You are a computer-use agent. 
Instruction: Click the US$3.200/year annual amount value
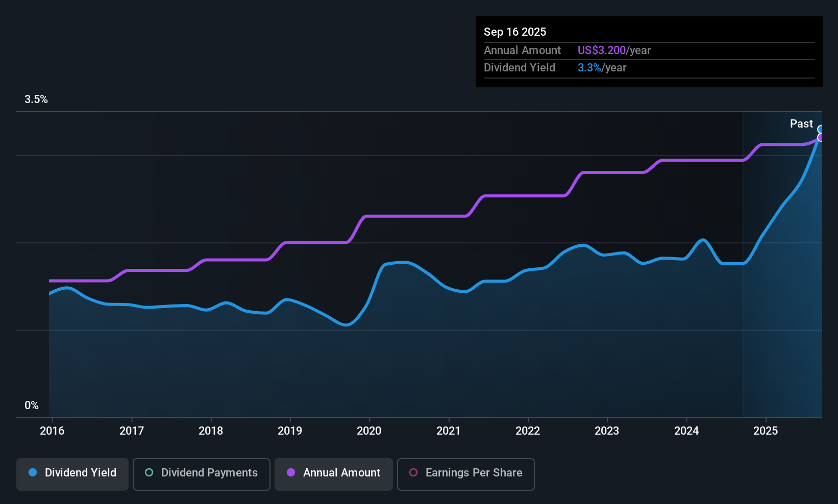point(614,50)
